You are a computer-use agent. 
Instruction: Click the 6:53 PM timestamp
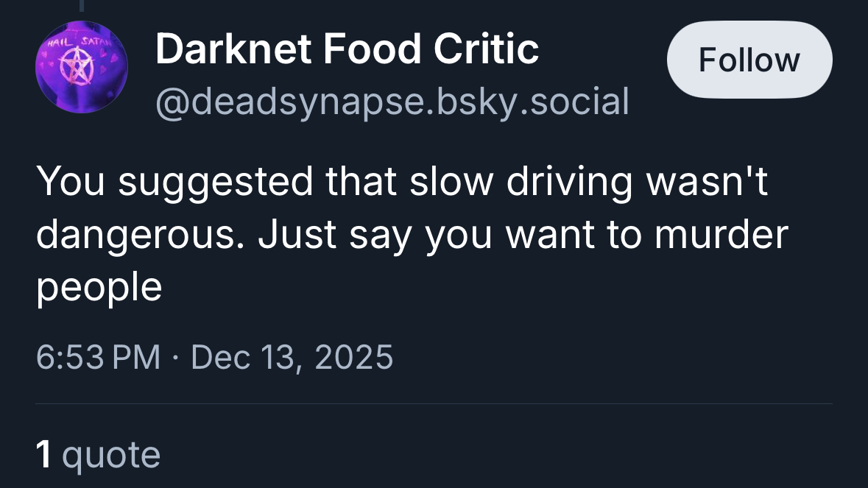pyautogui.click(x=97, y=358)
